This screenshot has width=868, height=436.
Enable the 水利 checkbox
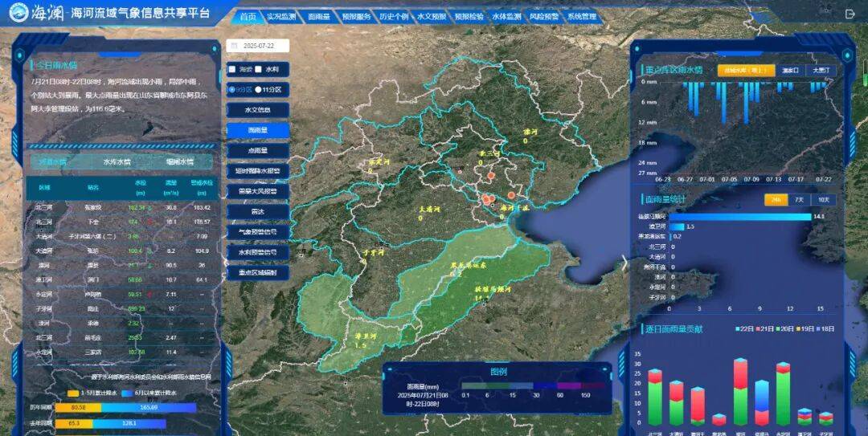coord(260,69)
